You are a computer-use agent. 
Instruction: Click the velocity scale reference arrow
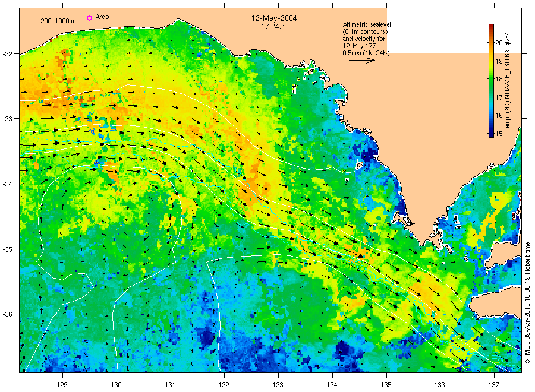click(x=361, y=61)
